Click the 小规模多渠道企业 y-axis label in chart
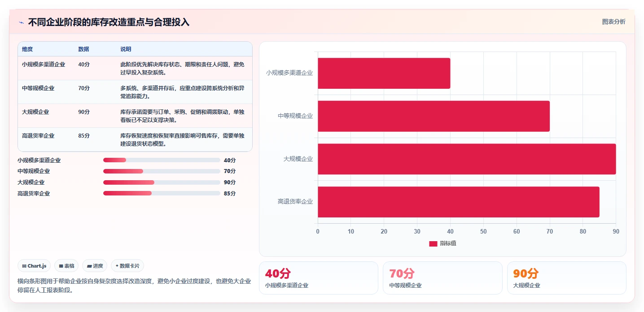Image resolution: width=644 pixels, height=312 pixels. point(289,73)
